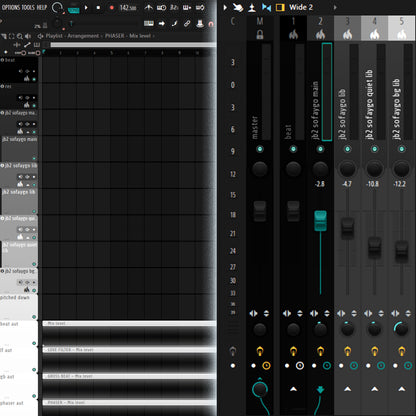Toggle polarity flip arrows on track 1
416x416 pixels.
tap(300, 313)
